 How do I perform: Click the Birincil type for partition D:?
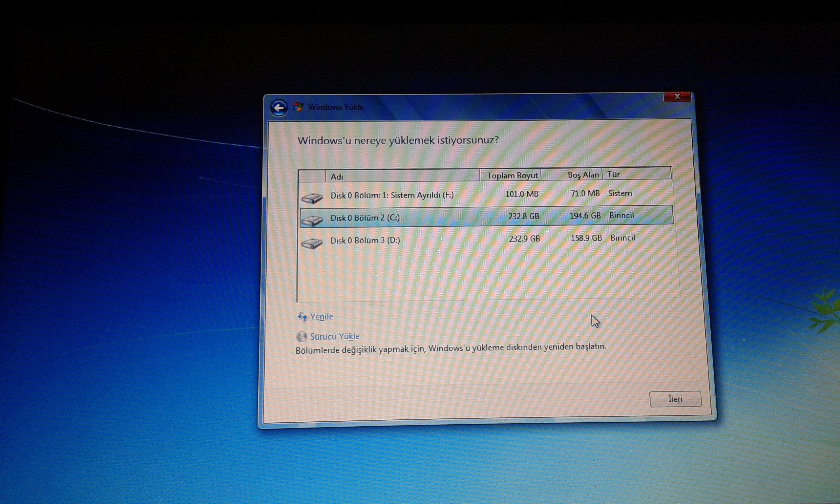[623, 238]
